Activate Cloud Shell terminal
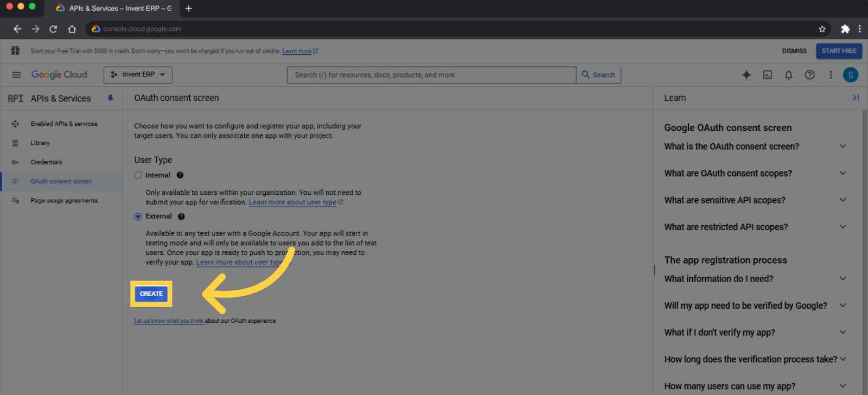The image size is (868, 395). (x=768, y=75)
